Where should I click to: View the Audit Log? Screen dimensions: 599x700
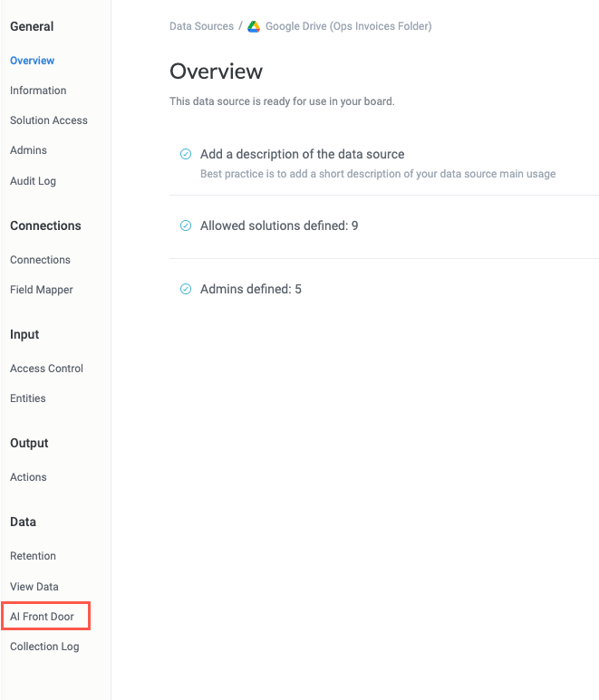tap(33, 181)
